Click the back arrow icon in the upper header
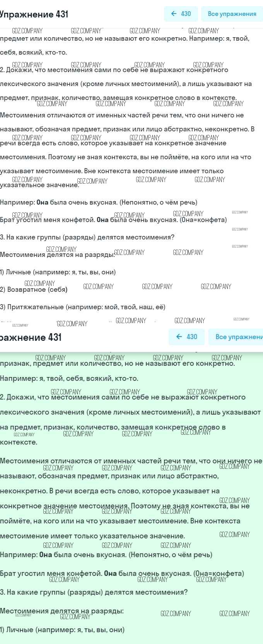263x644 pixels. pos(174,14)
